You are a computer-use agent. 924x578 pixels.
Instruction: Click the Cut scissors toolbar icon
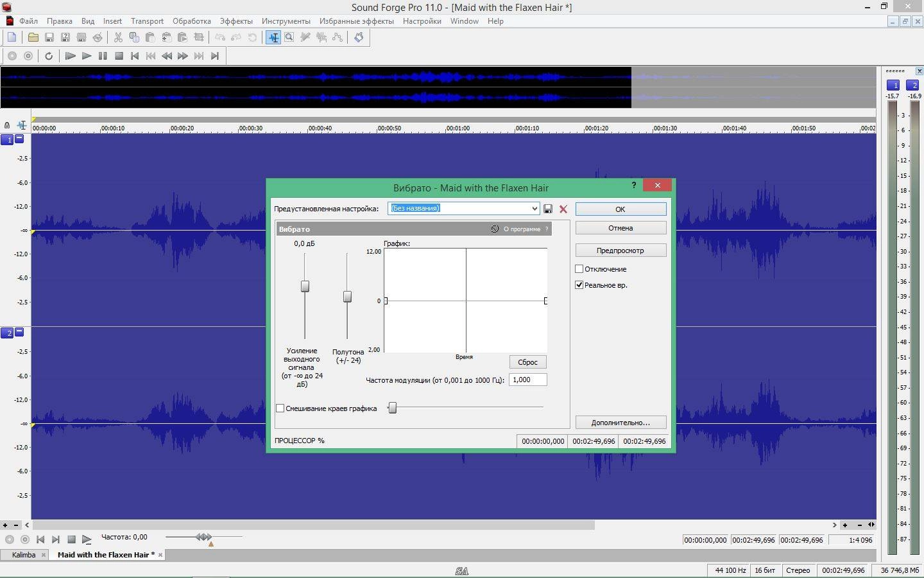click(118, 37)
